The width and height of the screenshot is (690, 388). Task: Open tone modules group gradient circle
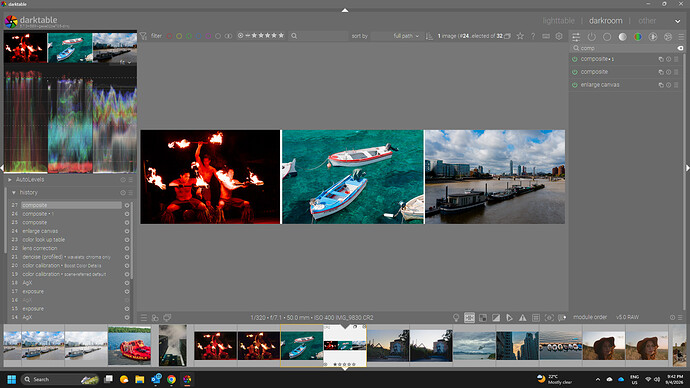pyautogui.click(x=622, y=37)
